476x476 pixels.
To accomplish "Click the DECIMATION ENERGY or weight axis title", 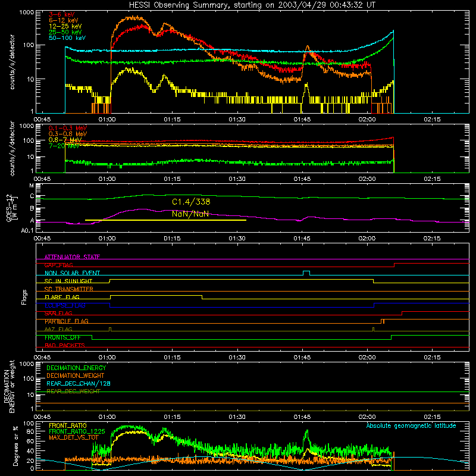I will tap(9, 386).
